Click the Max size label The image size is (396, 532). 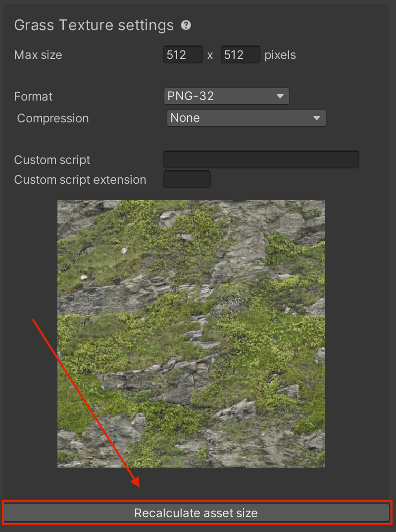pos(38,55)
